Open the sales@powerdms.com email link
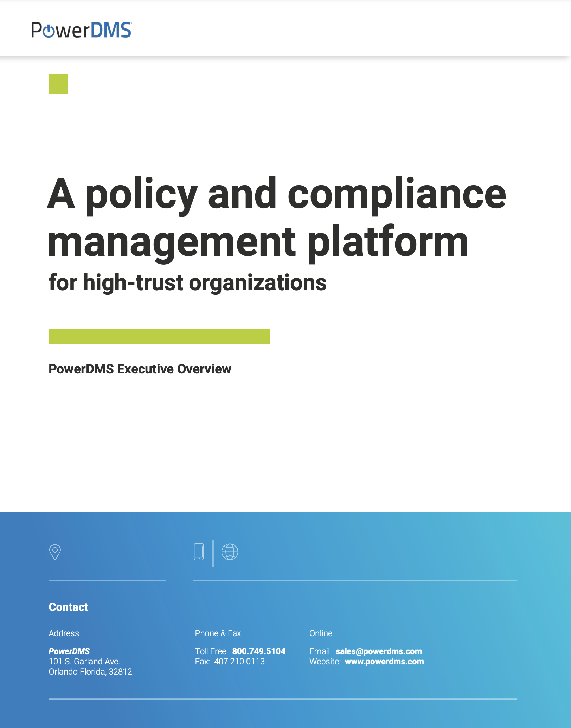Image resolution: width=571 pixels, height=728 pixels. click(x=379, y=651)
